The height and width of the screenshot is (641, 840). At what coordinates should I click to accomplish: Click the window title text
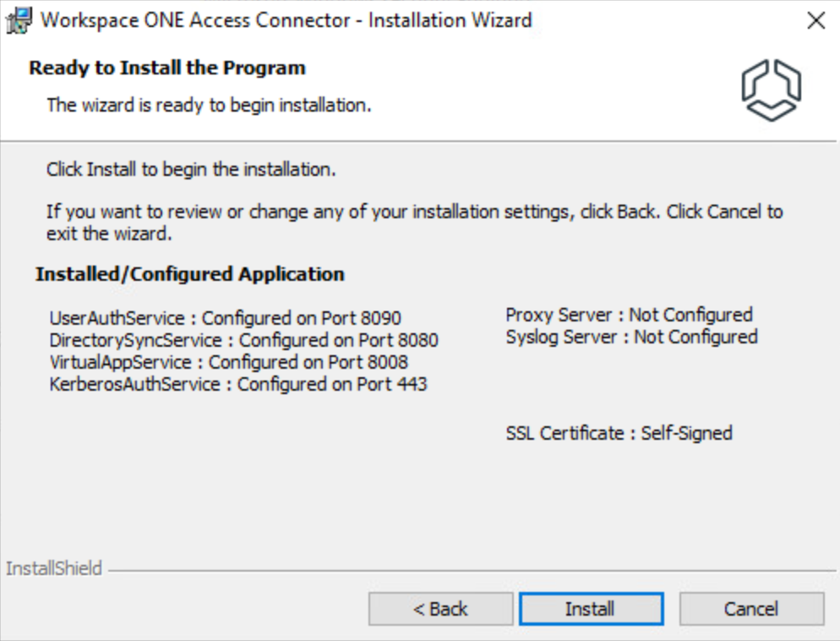(286, 20)
